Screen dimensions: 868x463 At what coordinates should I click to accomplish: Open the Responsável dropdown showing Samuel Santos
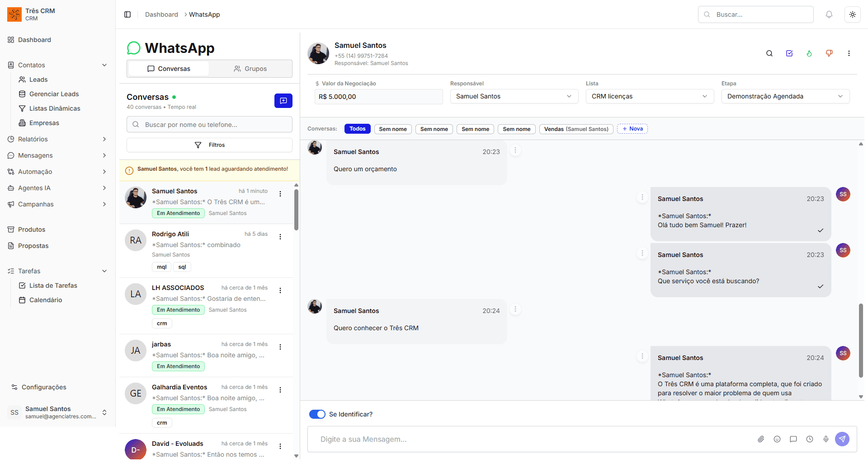tap(514, 96)
